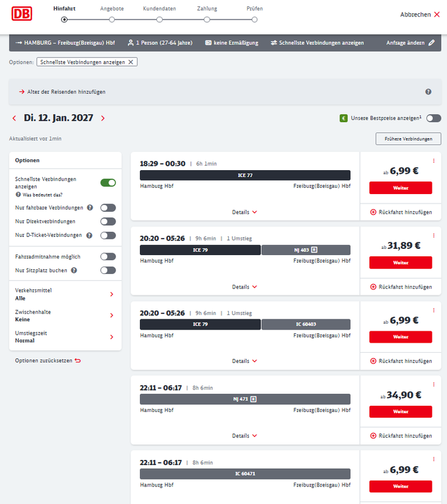Go to the previous day arrow
Viewport: 447px width, 504px height.
click(x=14, y=118)
